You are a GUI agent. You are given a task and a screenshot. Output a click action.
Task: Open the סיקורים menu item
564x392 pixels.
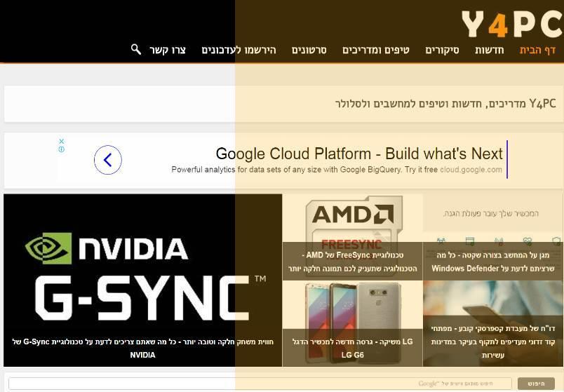[442, 50]
